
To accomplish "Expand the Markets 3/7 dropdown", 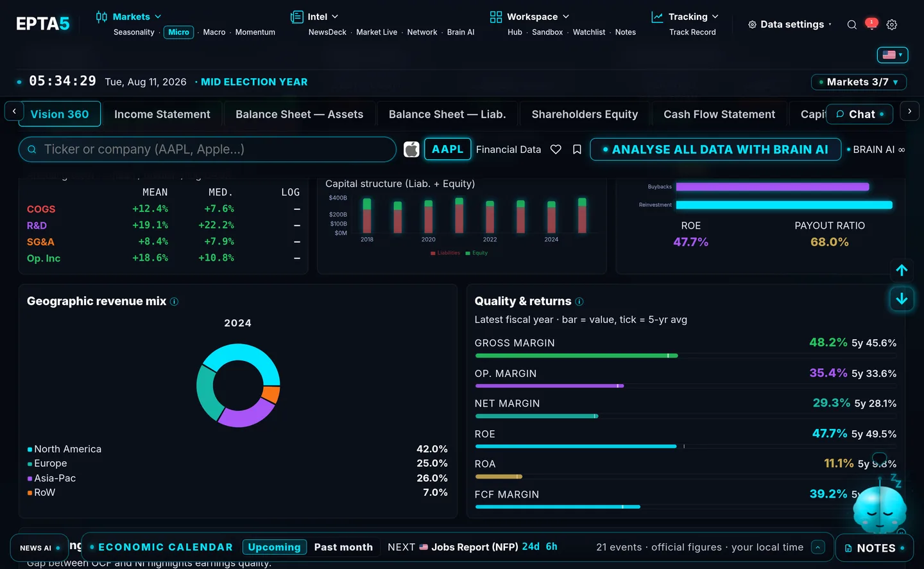I will point(859,82).
